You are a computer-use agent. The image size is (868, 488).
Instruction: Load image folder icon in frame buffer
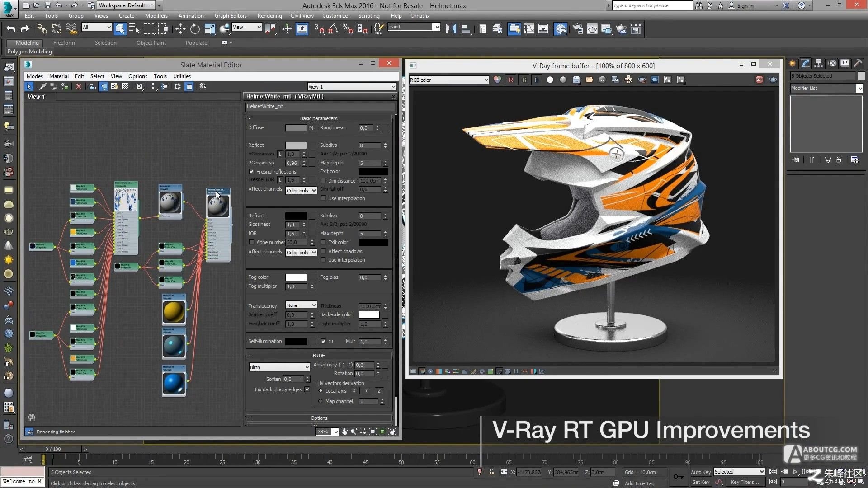click(x=589, y=80)
